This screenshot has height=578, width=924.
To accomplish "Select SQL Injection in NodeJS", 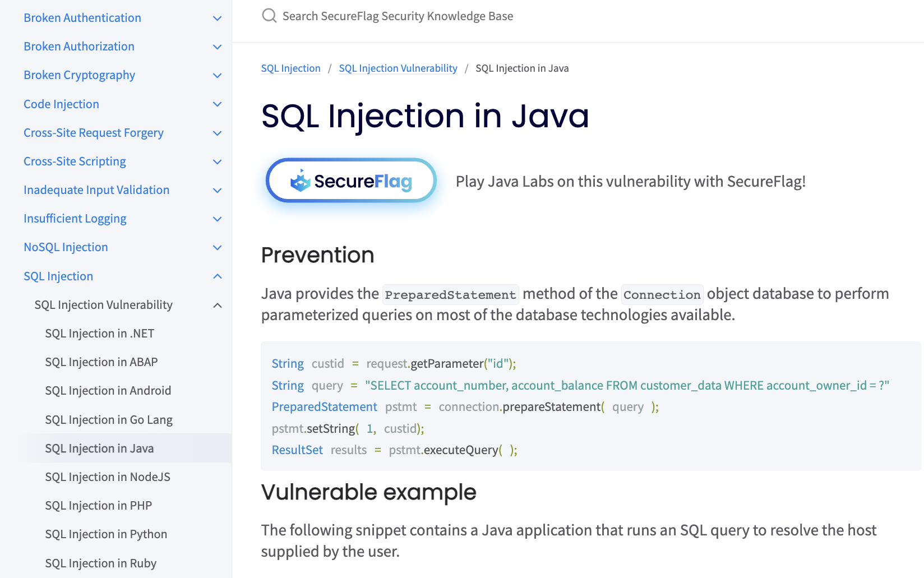I will 108,477.
